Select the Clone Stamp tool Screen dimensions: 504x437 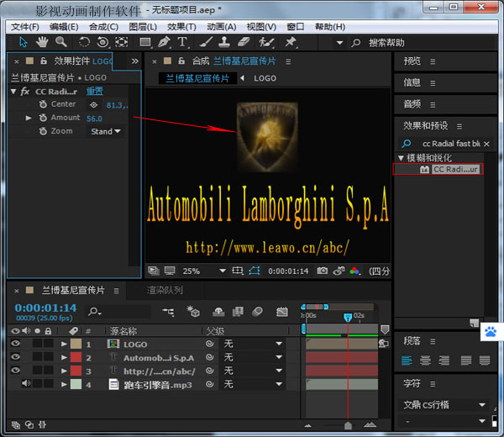(x=224, y=42)
